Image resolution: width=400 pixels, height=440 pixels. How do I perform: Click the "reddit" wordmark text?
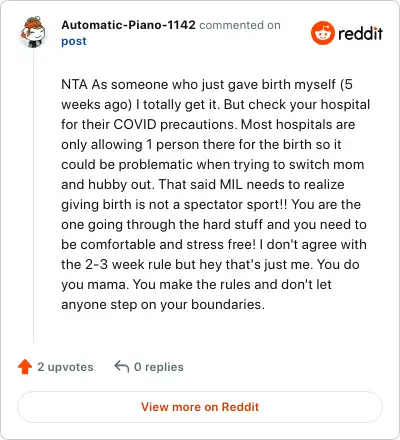point(360,33)
